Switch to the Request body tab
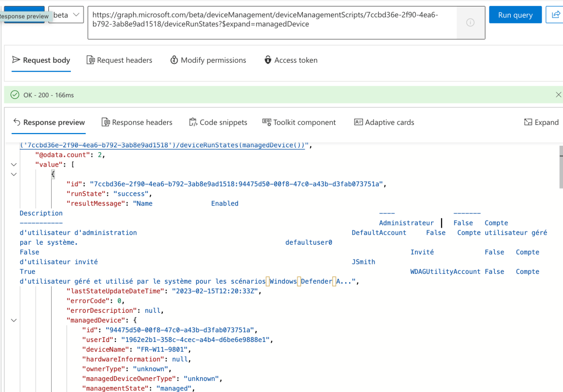The width and height of the screenshot is (563, 392). pos(41,60)
